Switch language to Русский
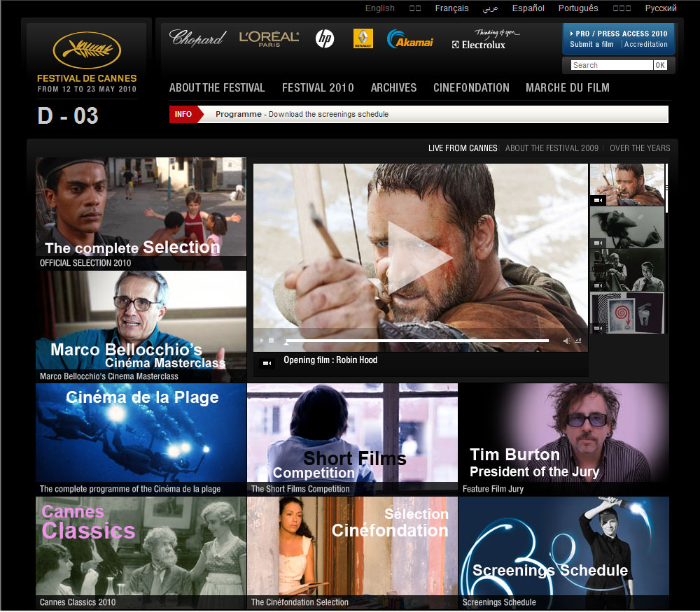The image size is (700, 612). [661, 8]
